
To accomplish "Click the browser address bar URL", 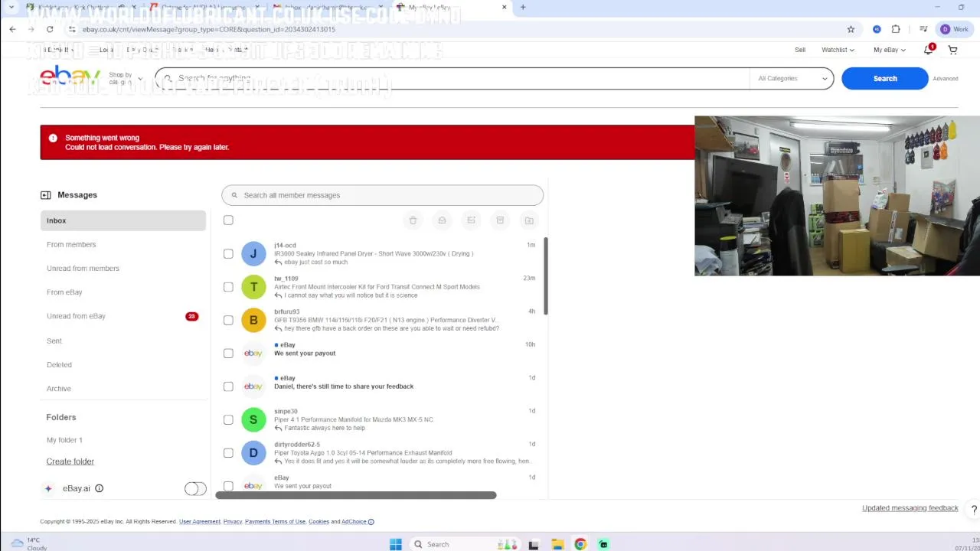I will [x=208, y=29].
